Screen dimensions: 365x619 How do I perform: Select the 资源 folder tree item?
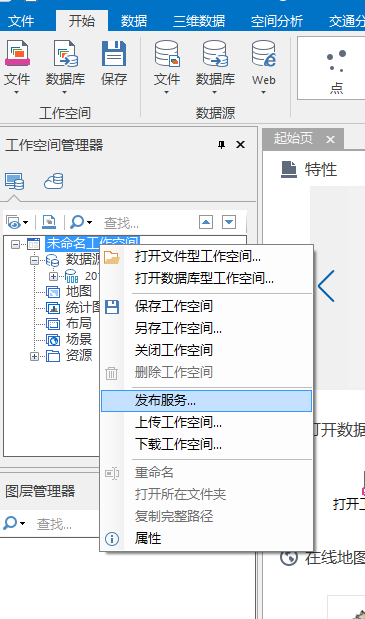(x=79, y=355)
